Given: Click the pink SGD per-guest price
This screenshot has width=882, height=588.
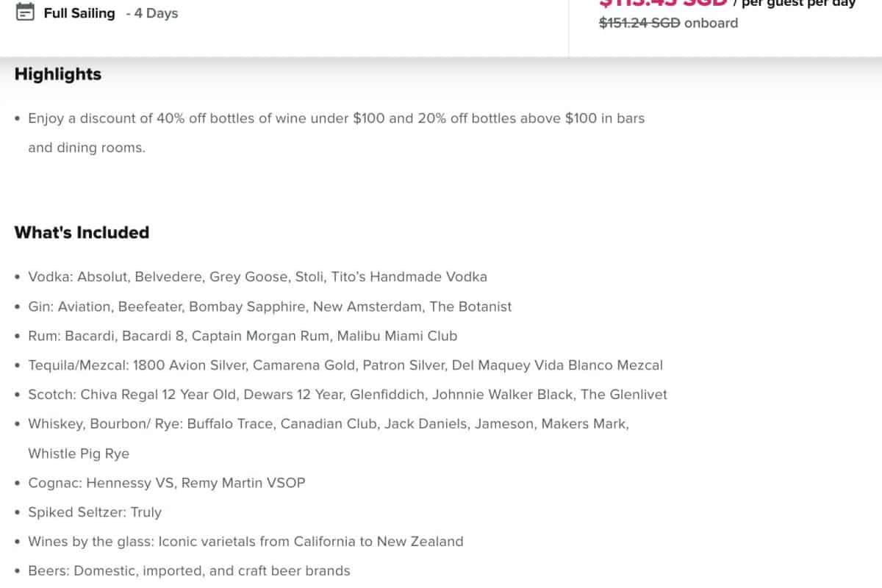Looking at the screenshot, I should [x=663, y=4].
